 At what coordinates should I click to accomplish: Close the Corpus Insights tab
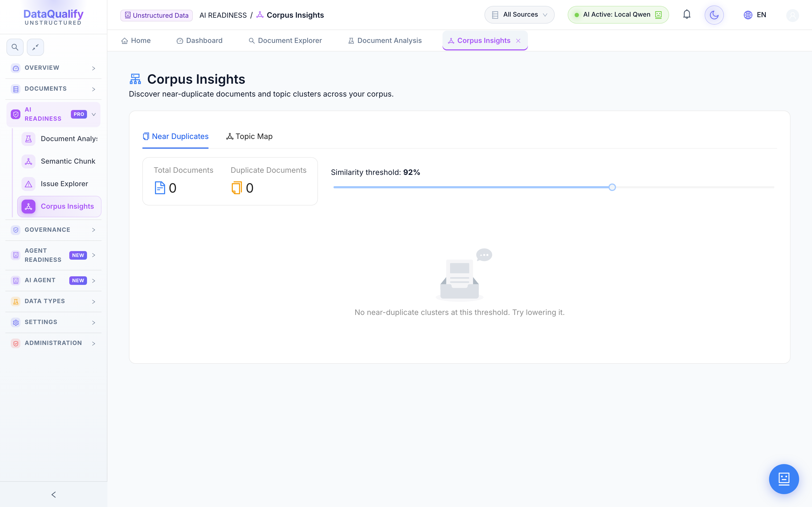click(x=518, y=41)
